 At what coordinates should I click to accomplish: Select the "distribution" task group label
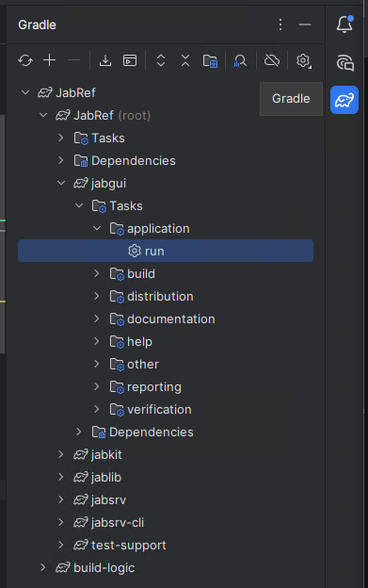point(160,296)
